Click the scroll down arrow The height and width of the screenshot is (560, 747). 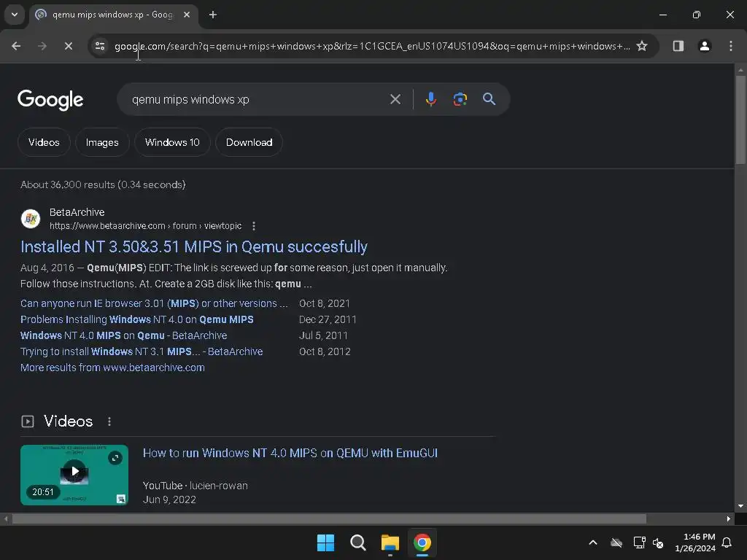point(740,506)
